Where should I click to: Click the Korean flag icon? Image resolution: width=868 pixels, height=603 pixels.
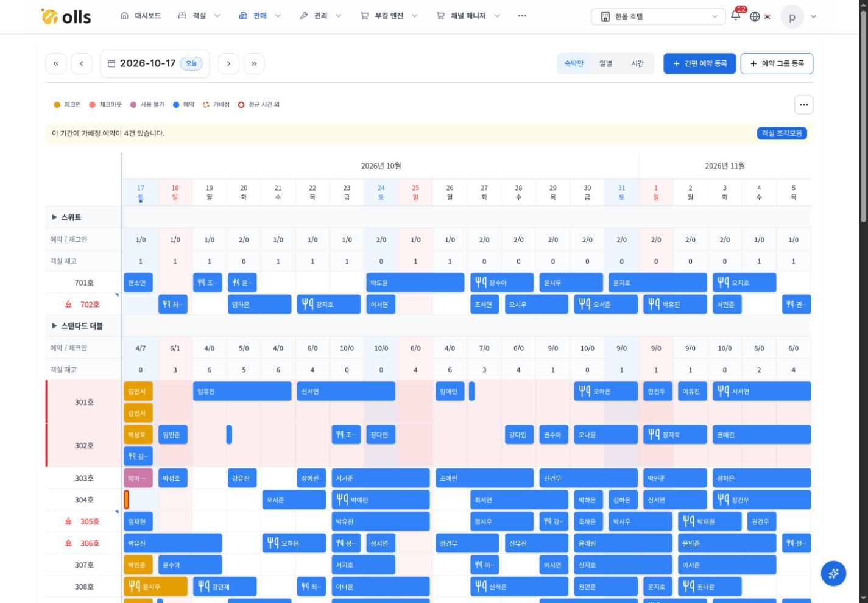767,16
